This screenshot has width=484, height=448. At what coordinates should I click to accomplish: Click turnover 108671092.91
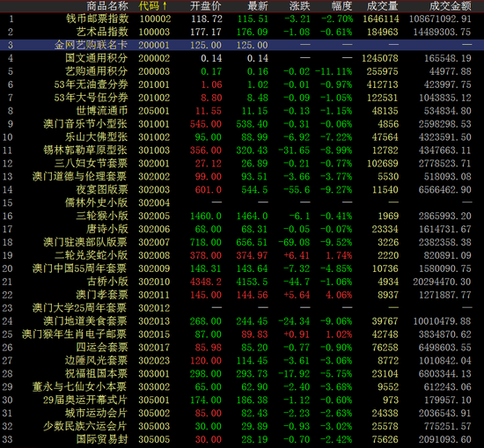pos(440,18)
